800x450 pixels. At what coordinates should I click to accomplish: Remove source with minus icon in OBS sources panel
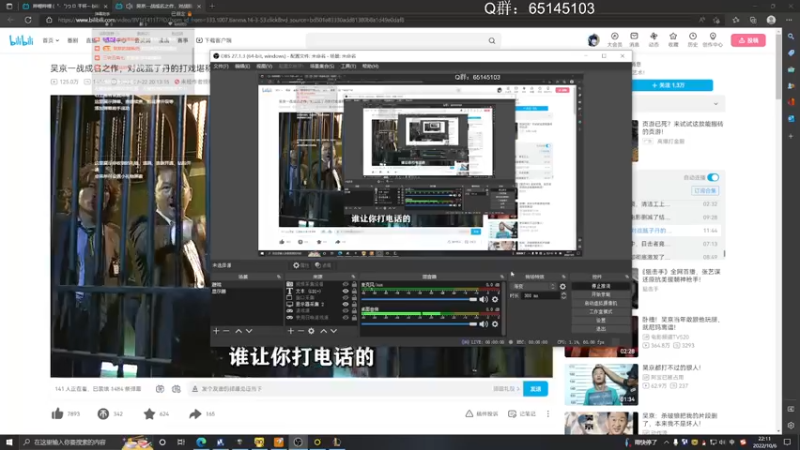pyautogui.click(x=301, y=331)
